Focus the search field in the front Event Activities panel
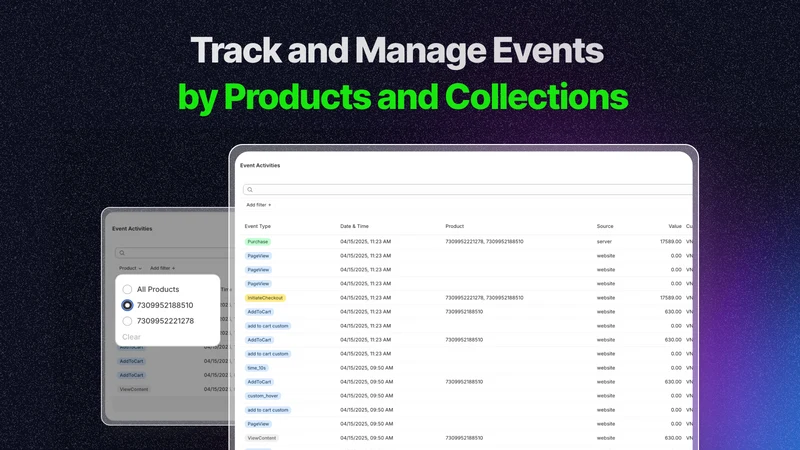The width and height of the screenshot is (800, 450). coord(467,190)
